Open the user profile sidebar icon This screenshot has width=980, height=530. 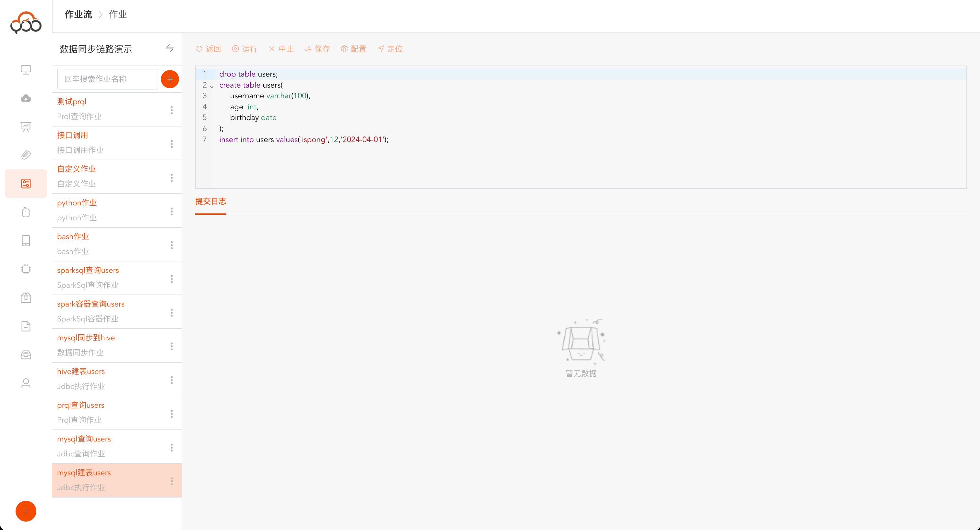point(26,383)
